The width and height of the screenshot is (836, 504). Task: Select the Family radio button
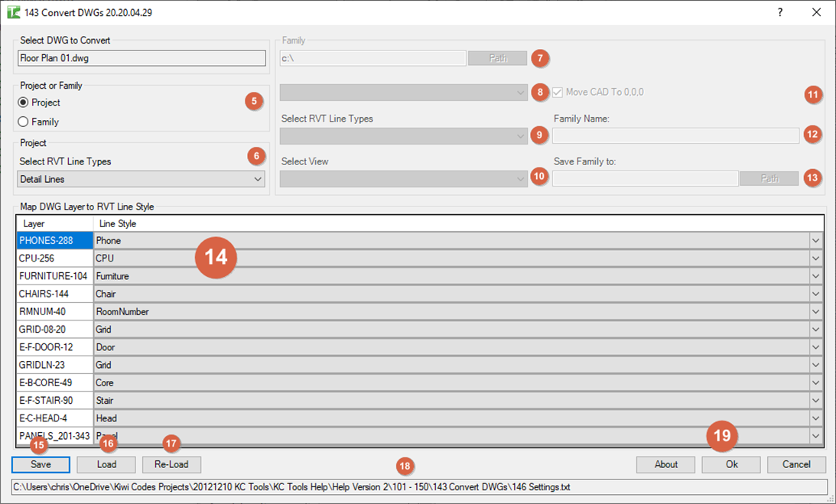click(24, 122)
